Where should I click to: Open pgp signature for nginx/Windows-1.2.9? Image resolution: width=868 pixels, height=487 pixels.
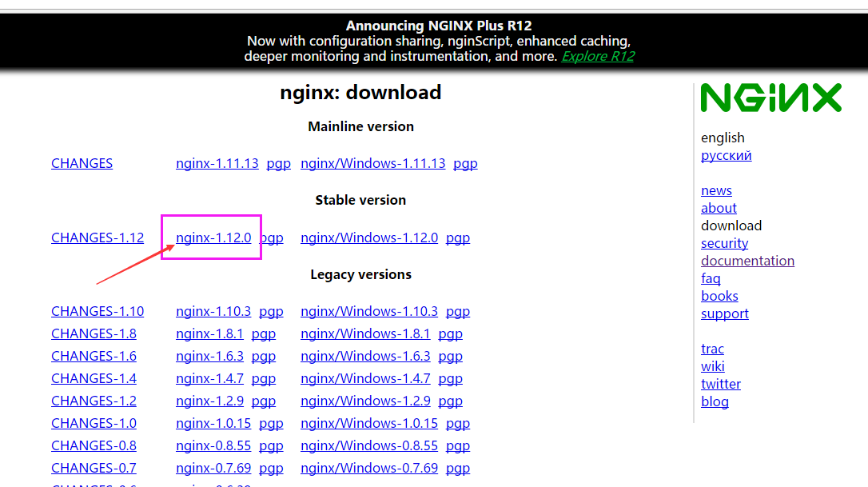point(451,401)
